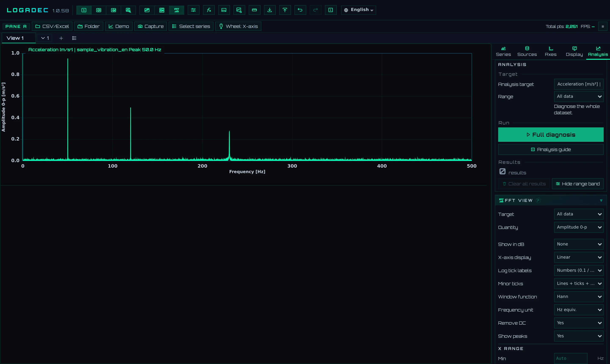Open the view count chevron dropdown
Screen dimensions: 610x364
(x=45, y=38)
